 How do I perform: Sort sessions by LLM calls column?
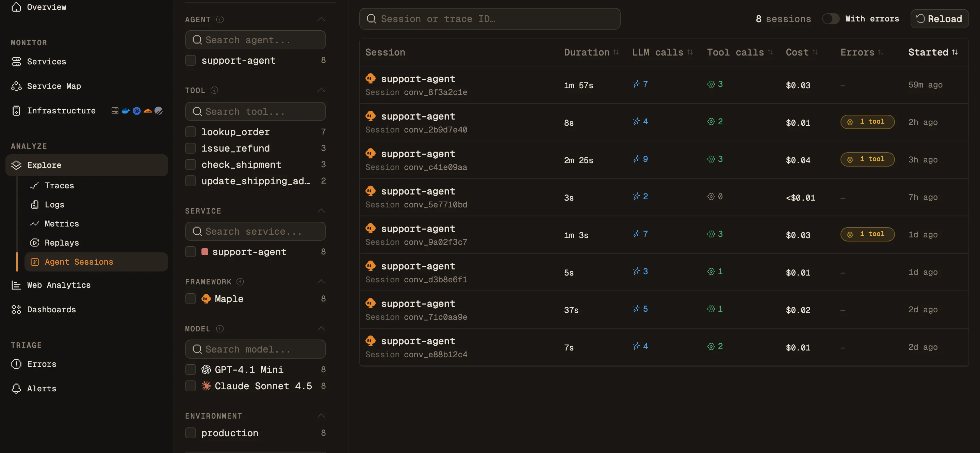(662, 52)
